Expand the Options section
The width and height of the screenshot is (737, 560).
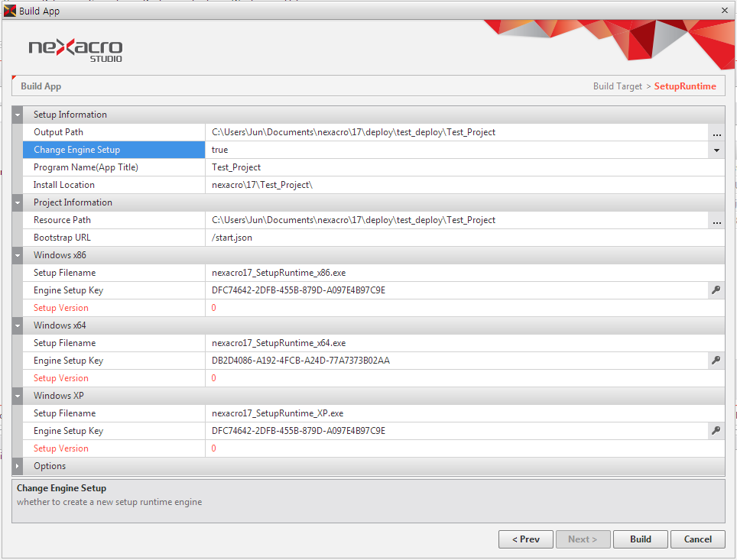click(18, 466)
